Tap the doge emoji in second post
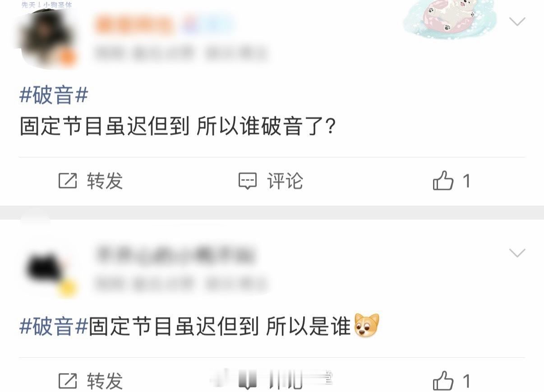The width and height of the screenshot is (544, 392). pyautogui.click(x=367, y=326)
